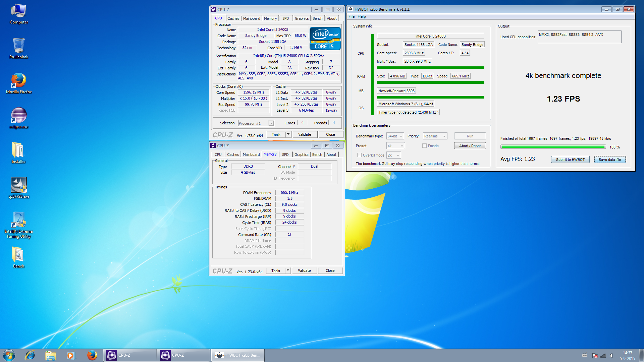Click the bottom CPU-Z window title icon
This screenshot has width=644, height=362.
click(x=213, y=145)
